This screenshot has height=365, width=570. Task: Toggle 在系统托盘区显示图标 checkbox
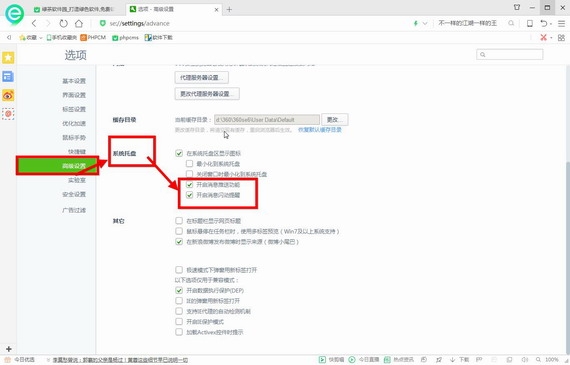point(179,153)
